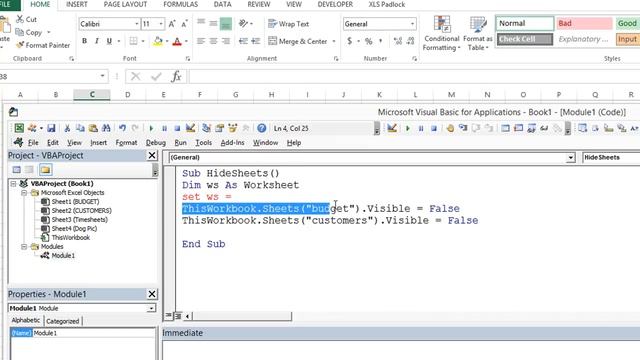Screen dimensions: 640x360
Task: Open Project Explorer from the toolbar icon
Action: (207, 128)
